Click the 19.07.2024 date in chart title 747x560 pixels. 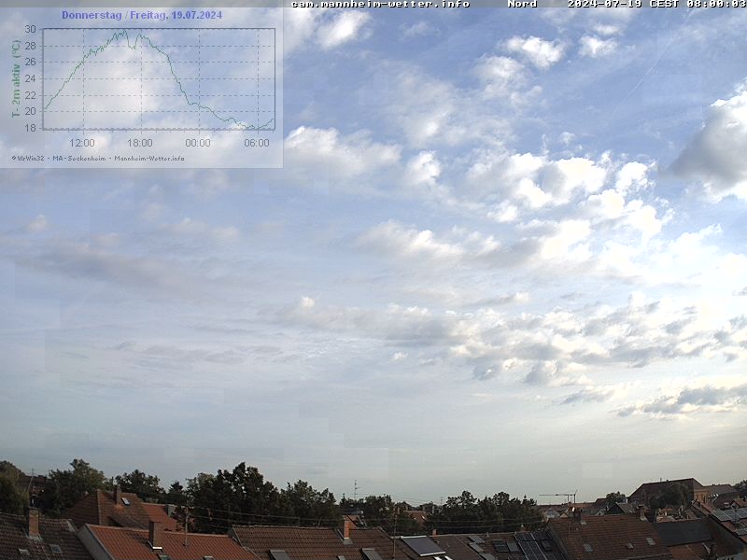196,15
